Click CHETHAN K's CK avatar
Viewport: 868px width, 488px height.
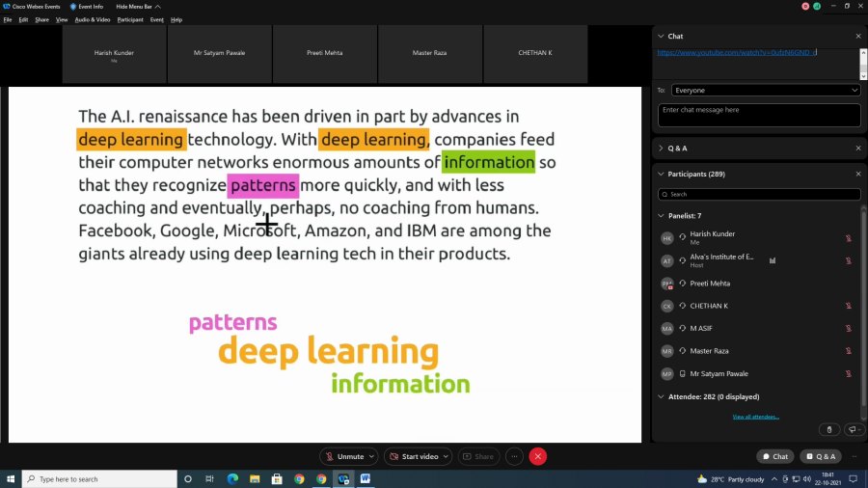point(667,306)
